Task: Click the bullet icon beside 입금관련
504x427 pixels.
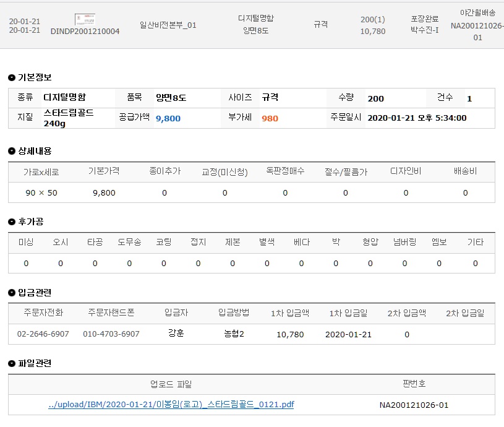Action: click(12, 293)
